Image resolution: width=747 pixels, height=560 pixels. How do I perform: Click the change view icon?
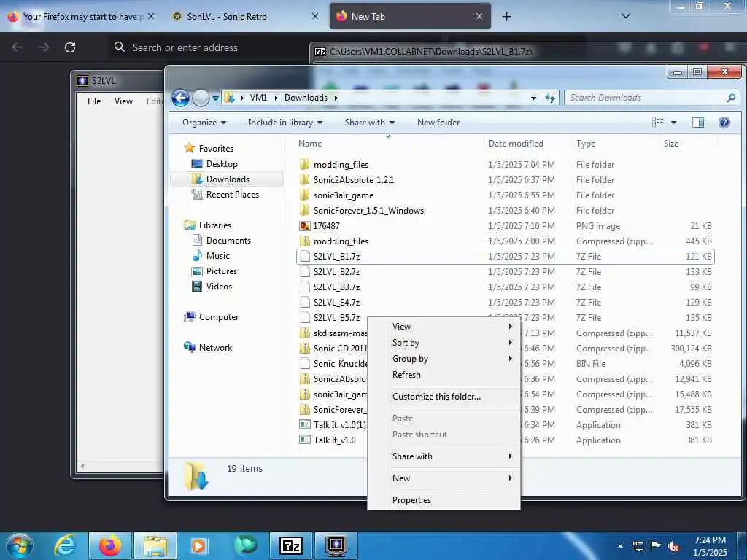click(x=658, y=122)
